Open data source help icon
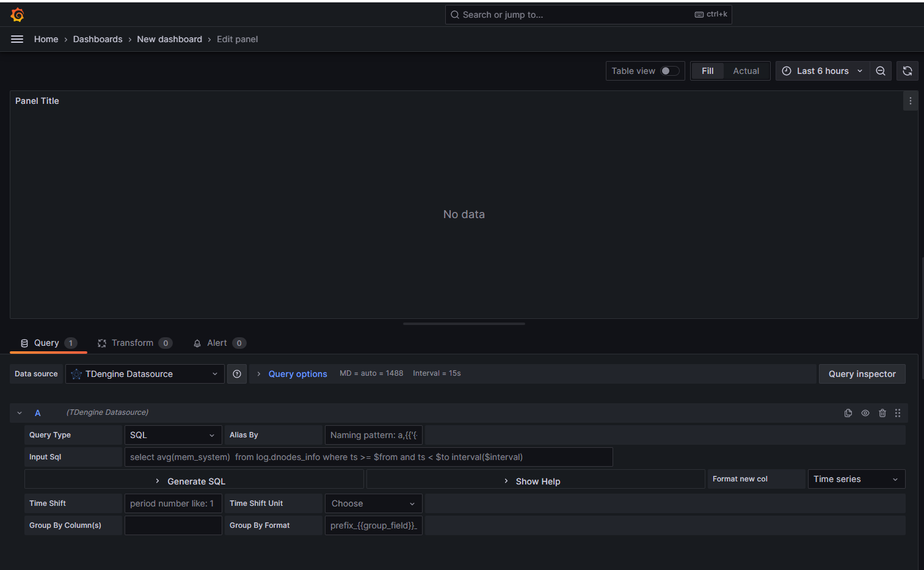Image resolution: width=924 pixels, height=570 pixels. pos(237,374)
